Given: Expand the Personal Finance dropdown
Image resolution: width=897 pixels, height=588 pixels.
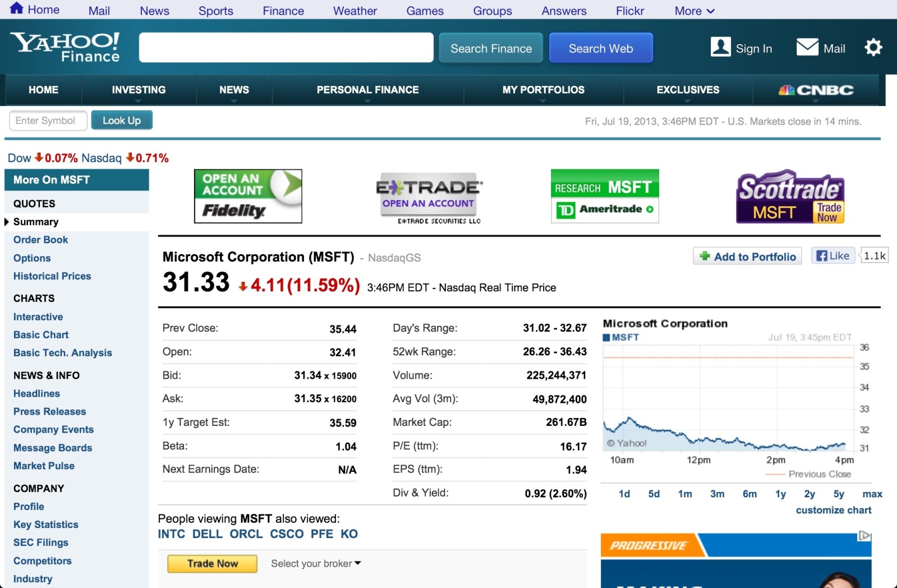Looking at the screenshot, I should tap(367, 90).
